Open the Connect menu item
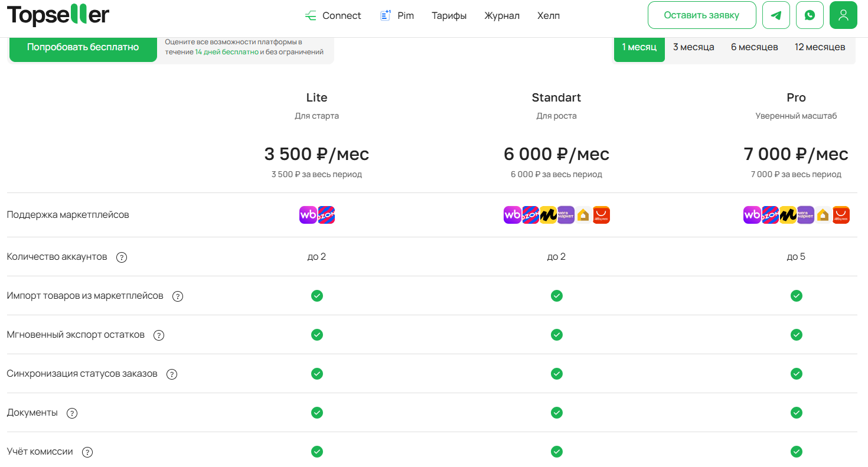 [334, 16]
